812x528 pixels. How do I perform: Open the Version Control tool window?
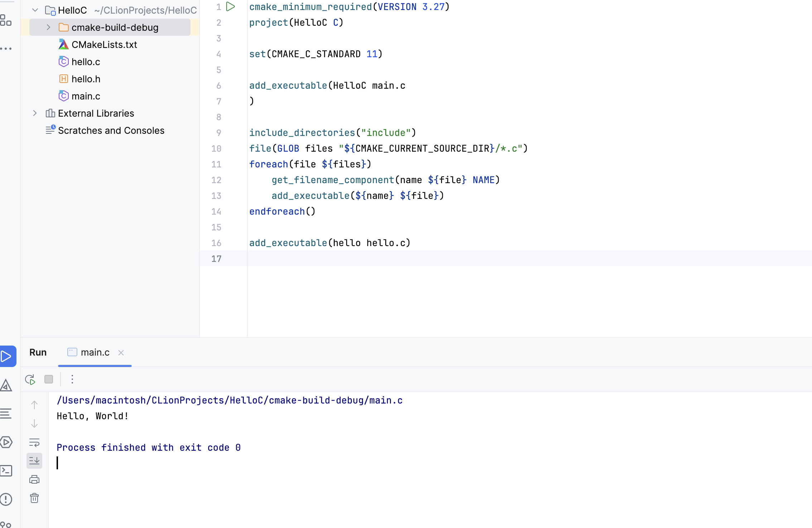[6, 524]
